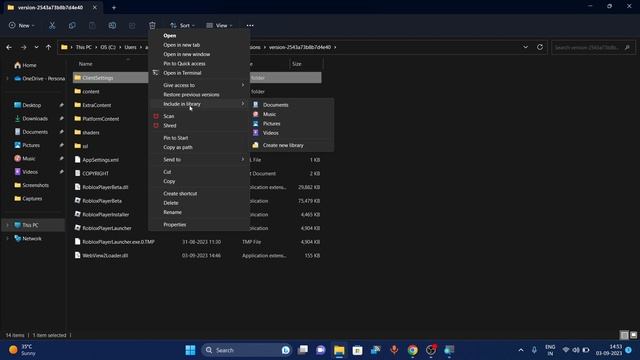Click the Size column header
640x360 pixels.
pyautogui.click(x=297, y=64)
